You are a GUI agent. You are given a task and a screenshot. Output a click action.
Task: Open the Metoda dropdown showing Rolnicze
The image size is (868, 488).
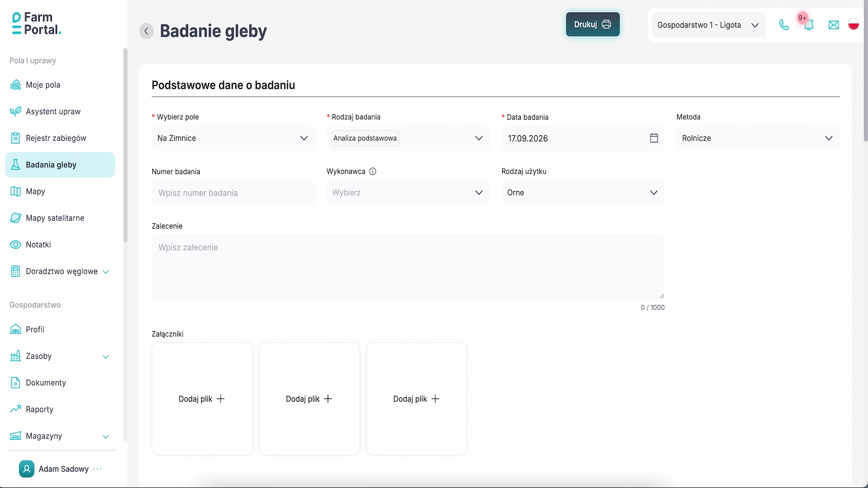click(x=758, y=138)
